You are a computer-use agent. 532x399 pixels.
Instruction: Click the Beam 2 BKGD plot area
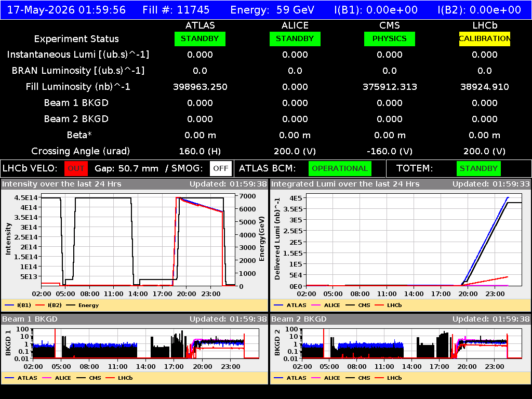[412, 344]
